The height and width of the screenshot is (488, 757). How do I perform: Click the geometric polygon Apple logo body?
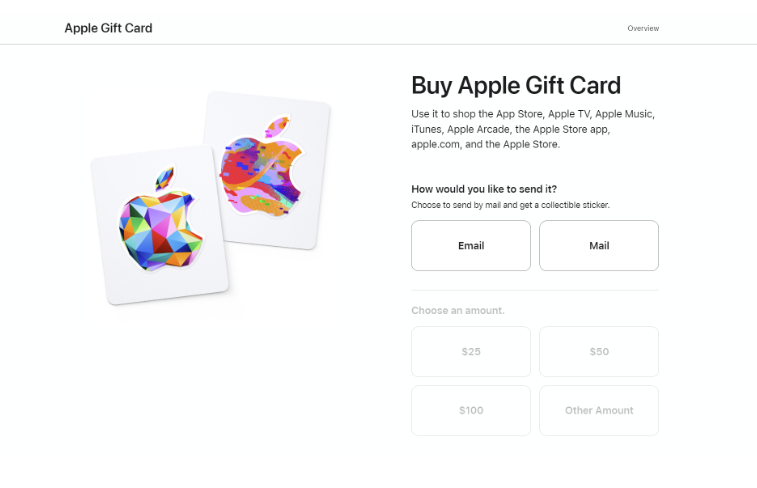click(160, 231)
